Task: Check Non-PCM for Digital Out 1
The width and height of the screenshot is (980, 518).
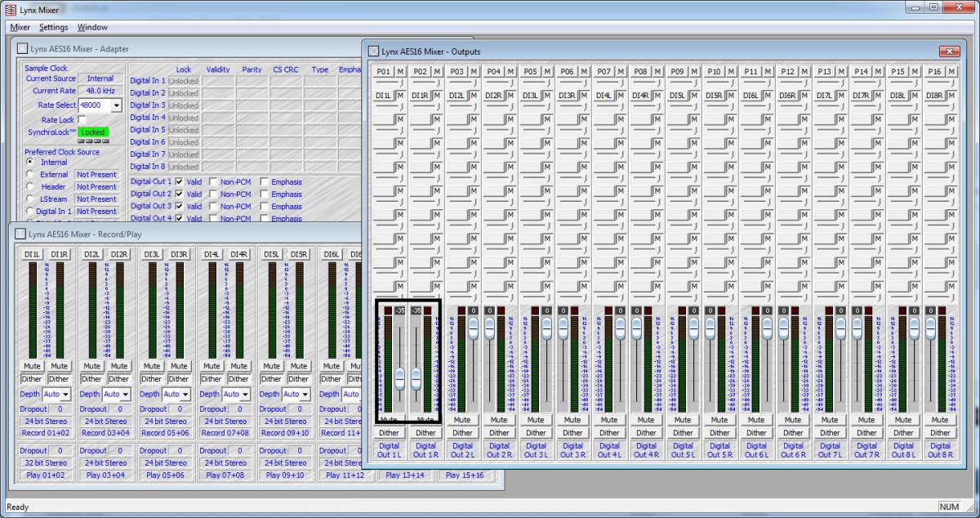Action: coord(213,181)
